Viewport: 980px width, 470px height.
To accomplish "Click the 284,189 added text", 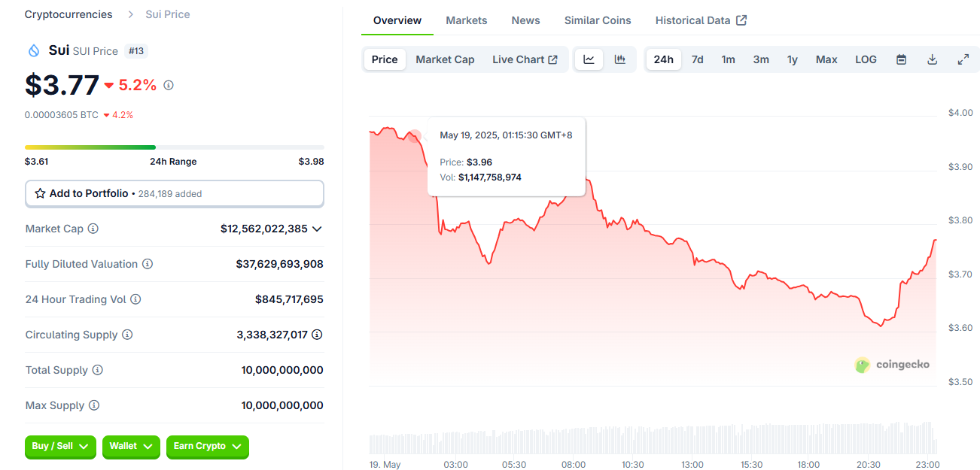I will point(170,194).
